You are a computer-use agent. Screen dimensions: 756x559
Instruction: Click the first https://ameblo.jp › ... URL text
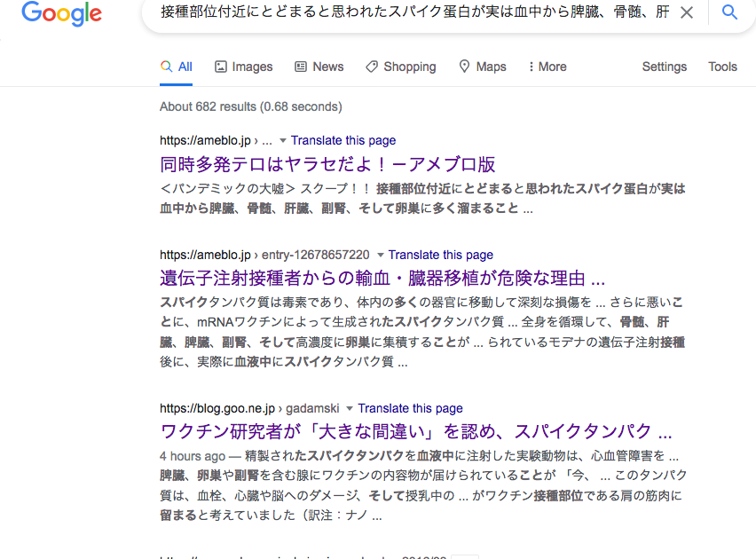click(x=216, y=140)
